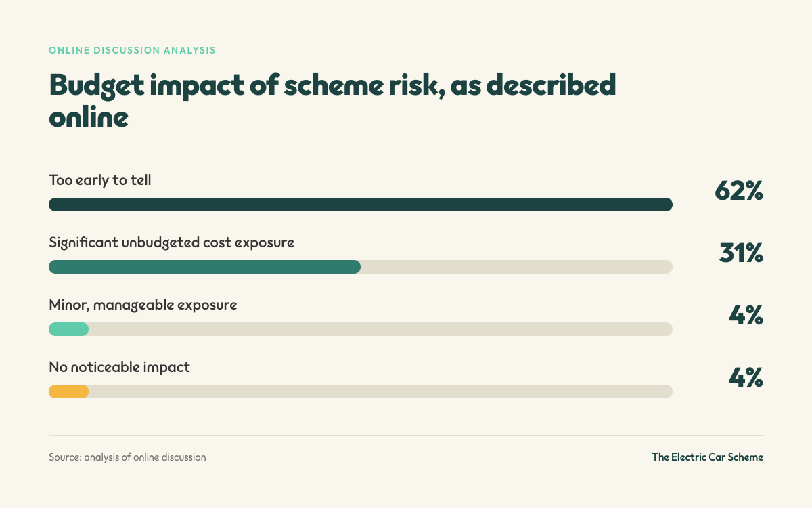This screenshot has width=812, height=508.
Task: Click the word 'online' in the title
Action: point(88,117)
